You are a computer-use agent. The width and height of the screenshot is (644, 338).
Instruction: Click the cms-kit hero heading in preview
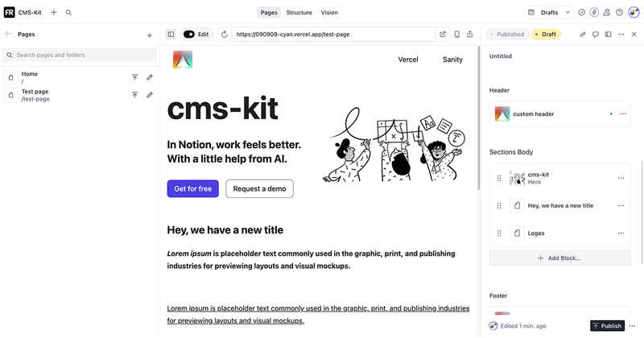tap(223, 109)
